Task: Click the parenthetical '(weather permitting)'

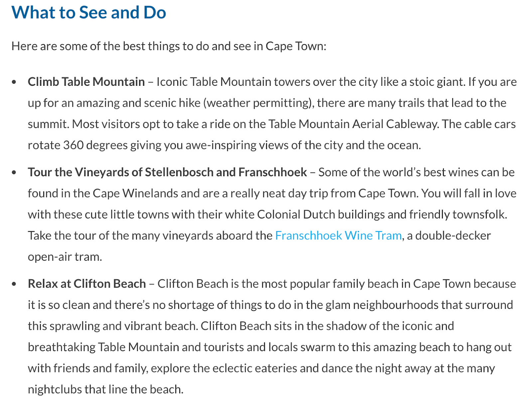Action: click(259, 103)
